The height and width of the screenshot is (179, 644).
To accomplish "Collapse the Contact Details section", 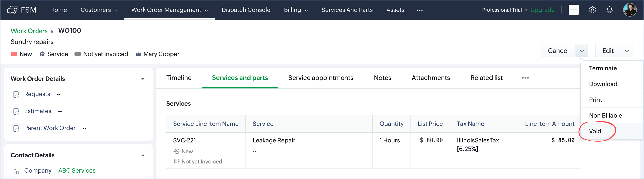I will [143, 155].
